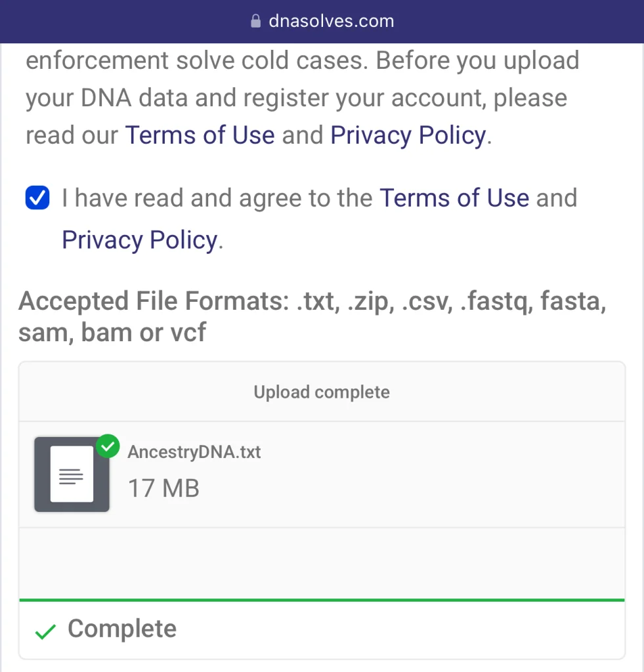Viewport: 644px width, 672px height.
Task: Click green checkmark badge on file thumbnail
Action: [108, 448]
